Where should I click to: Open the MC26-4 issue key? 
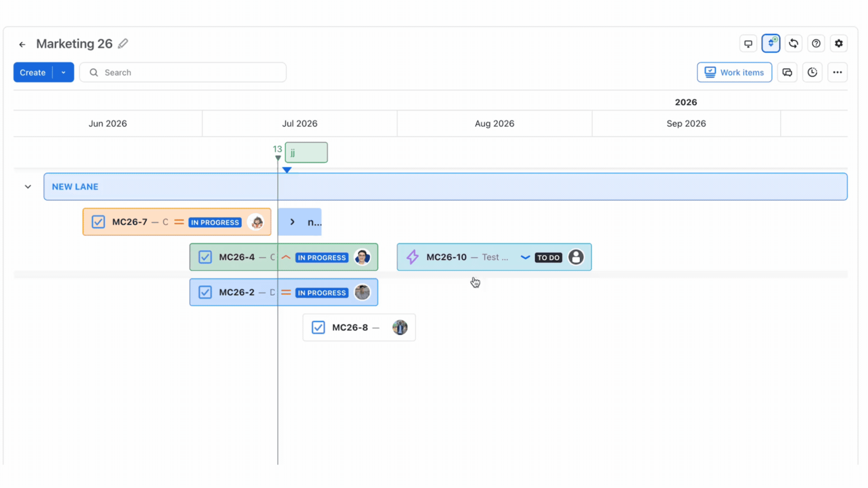[237, 257]
